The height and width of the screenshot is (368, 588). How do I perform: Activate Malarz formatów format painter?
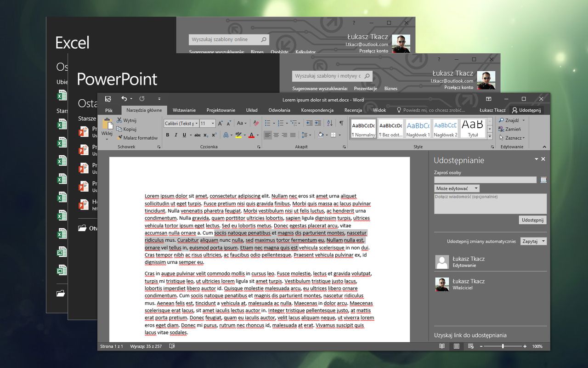[137, 138]
